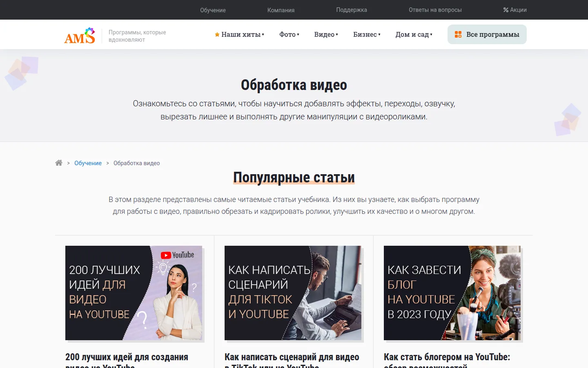The width and height of the screenshot is (588, 368).
Task: Open the Акции link
Action: click(x=515, y=10)
